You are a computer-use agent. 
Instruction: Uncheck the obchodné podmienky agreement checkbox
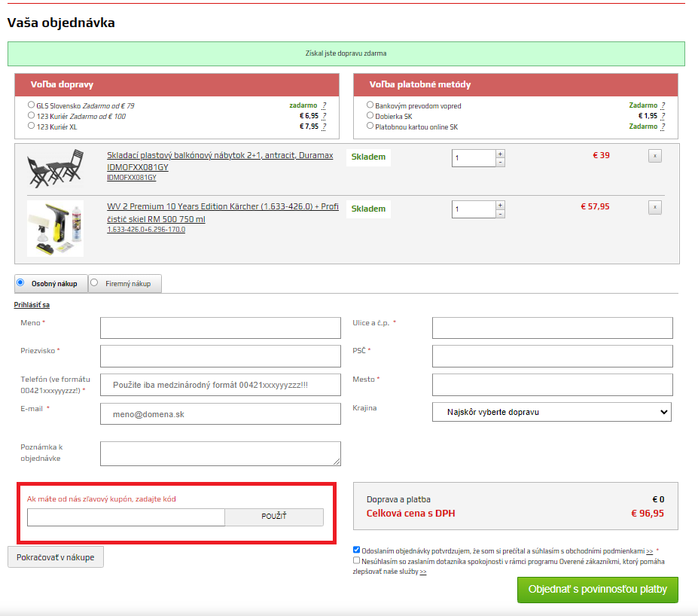click(357, 550)
